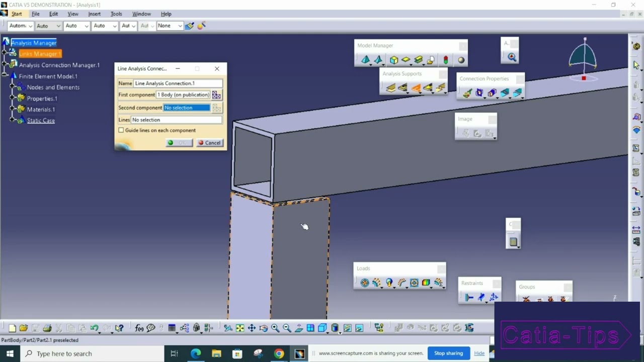Click the icon beside First component field
This screenshot has width=644, height=362.
(216, 95)
